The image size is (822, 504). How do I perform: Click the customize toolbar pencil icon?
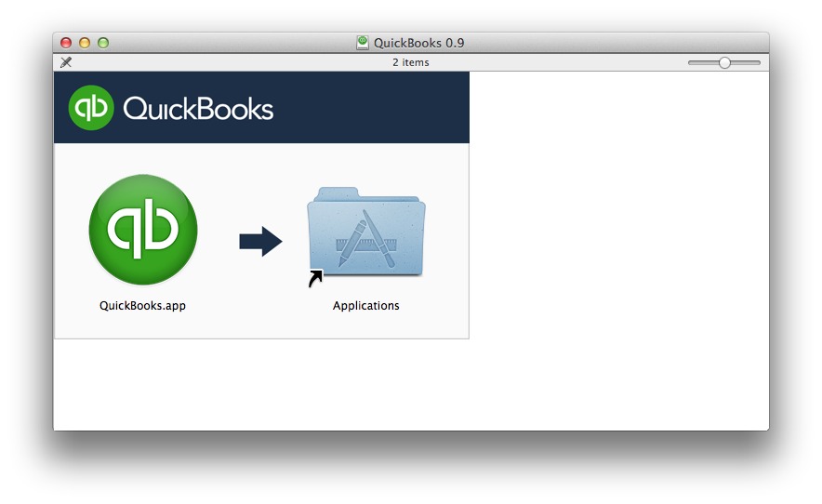click(x=66, y=62)
